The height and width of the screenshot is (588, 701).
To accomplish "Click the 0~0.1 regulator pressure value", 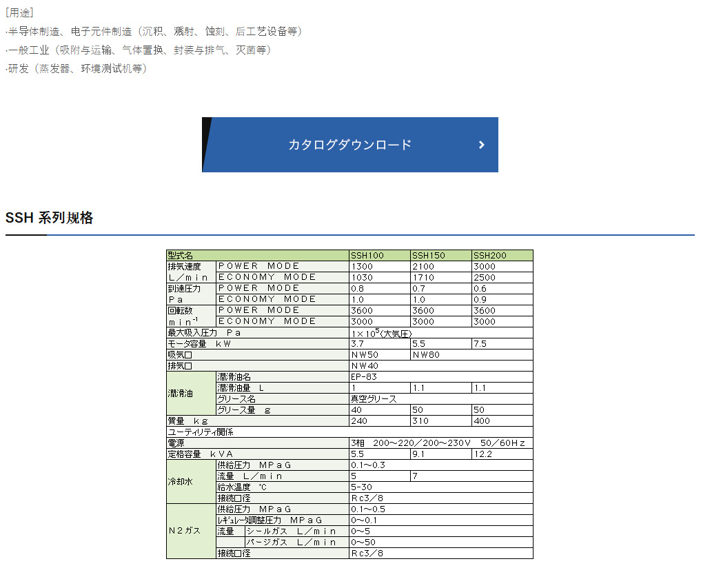I will (441, 520).
